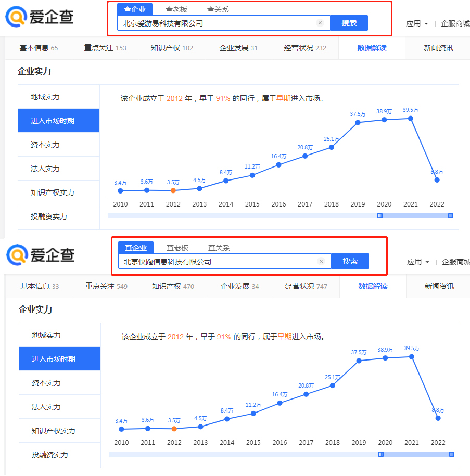This screenshot has height=476, width=470.
Task: Switch to 查老板 tab in the bottom search box
Action: (x=177, y=248)
